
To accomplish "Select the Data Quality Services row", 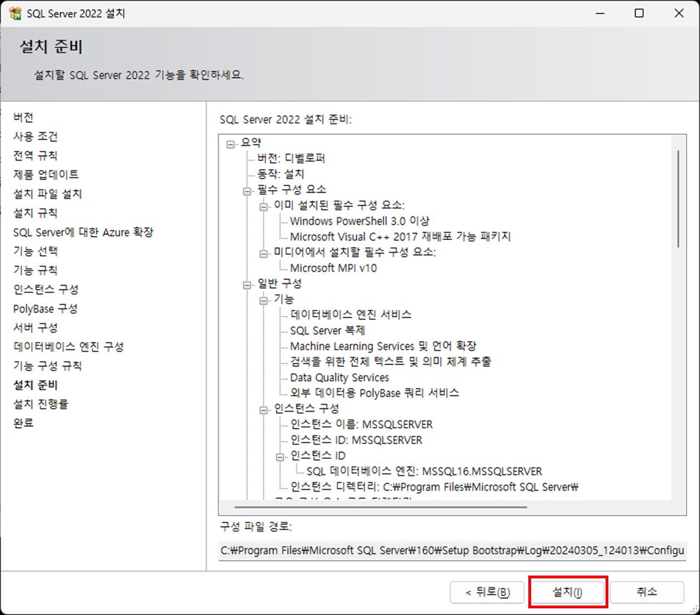I will tap(339, 378).
